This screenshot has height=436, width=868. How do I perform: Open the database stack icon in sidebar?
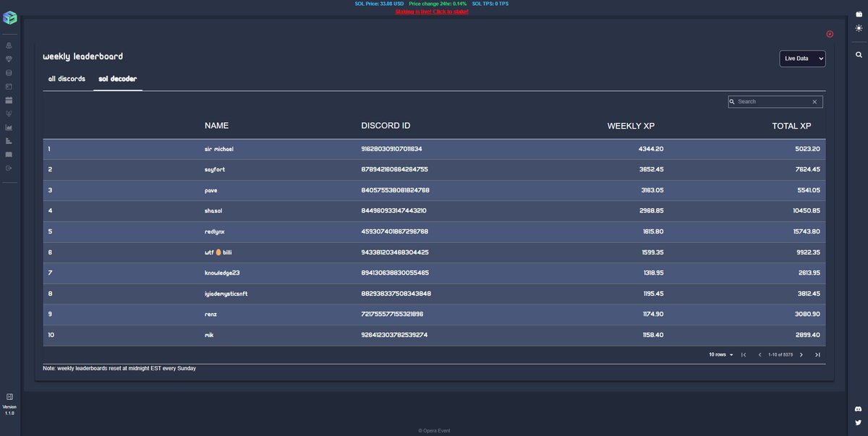tap(9, 73)
